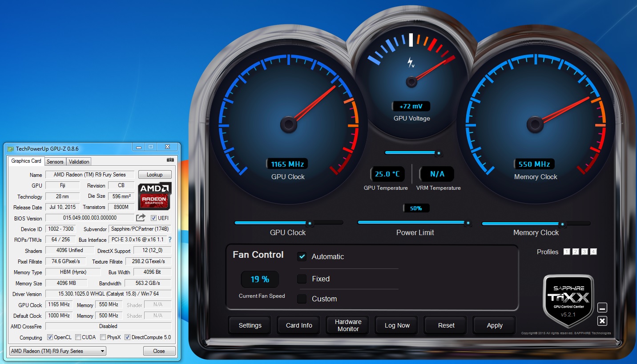Click the Memory Type HBM (Hynix) field

click(x=73, y=272)
